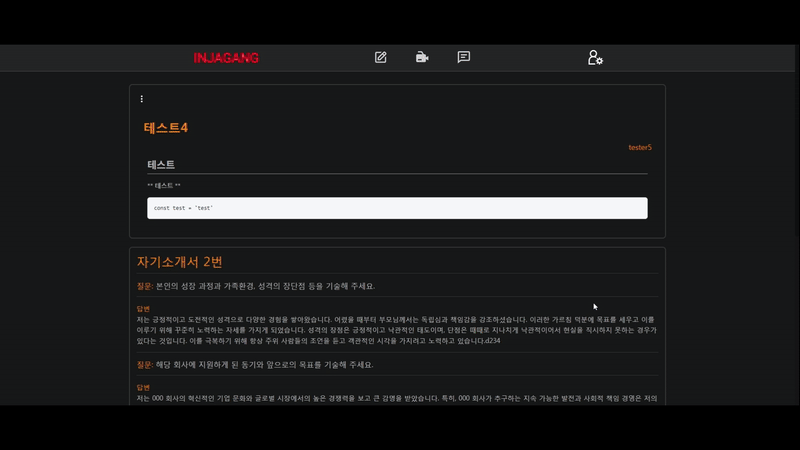This screenshot has height=450, width=800.
Task: Click the second 답변 label
Action: [143, 388]
